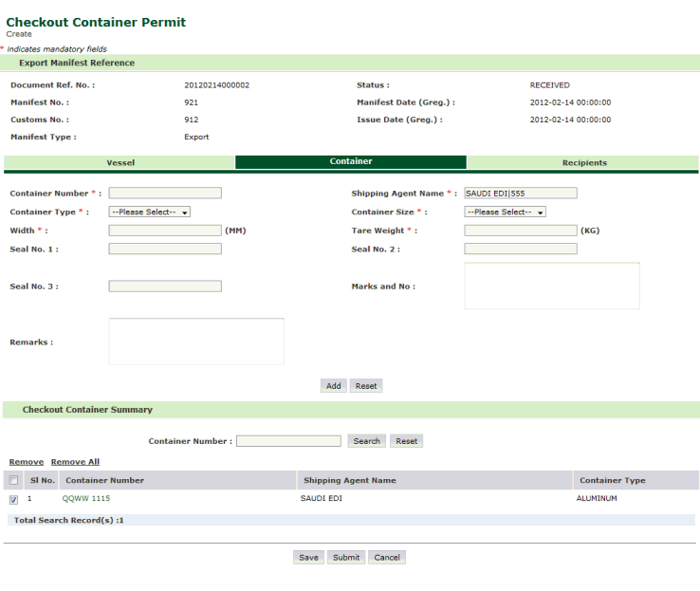Viewport: 700px width, 591px height.
Task: Focus the Container Number input field
Action: click(x=165, y=194)
